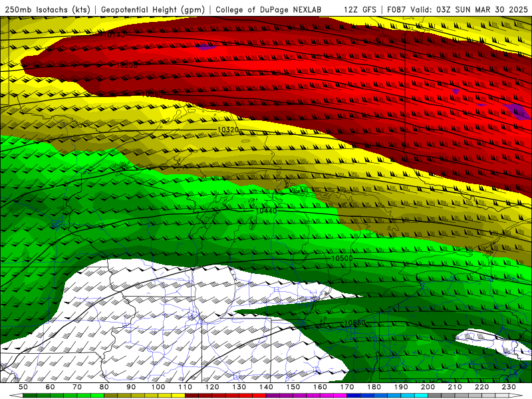Click the 170 color scale label
This screenshot has width=532, height=399.
tap(346, 387)
